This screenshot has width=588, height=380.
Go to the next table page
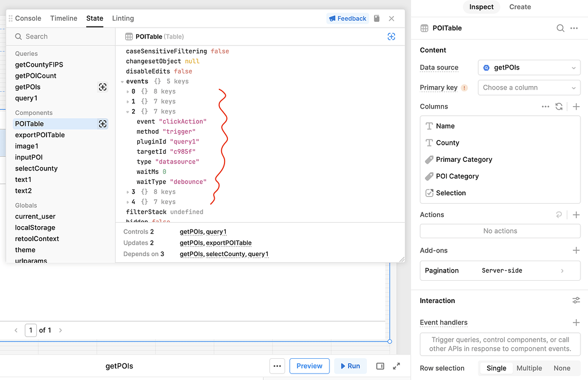coord(60,330)
